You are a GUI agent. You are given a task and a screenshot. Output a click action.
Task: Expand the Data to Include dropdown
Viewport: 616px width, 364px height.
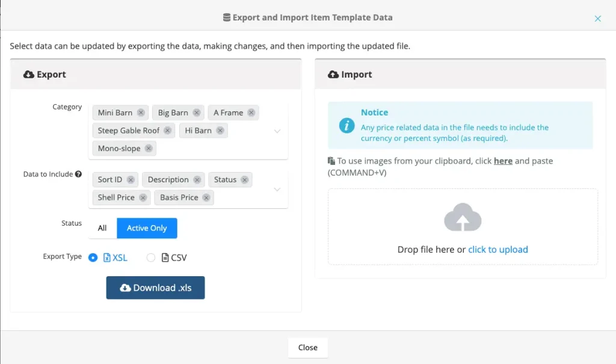pyautogui.click(x=277, y=189)
